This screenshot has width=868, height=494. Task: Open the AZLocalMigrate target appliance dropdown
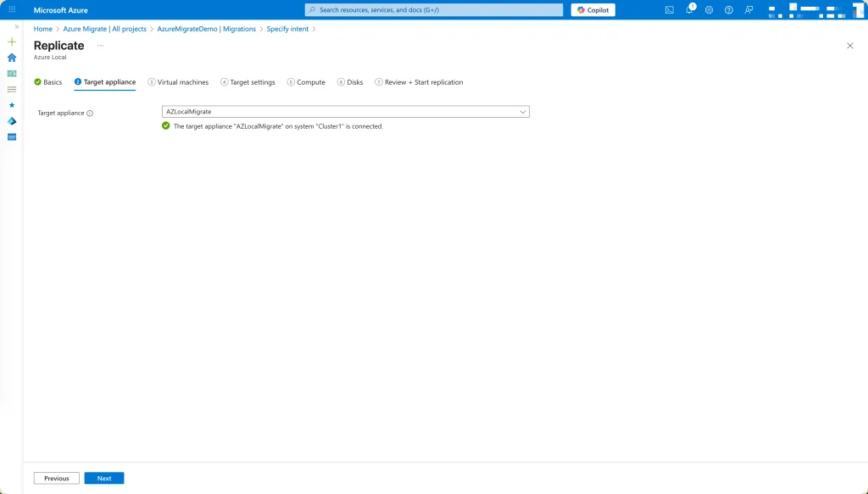345,112
